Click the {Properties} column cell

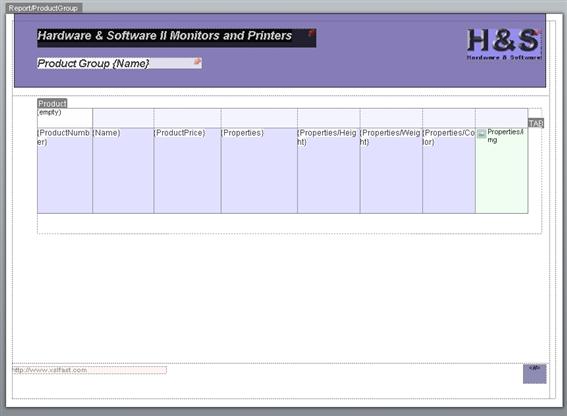point(259,170)
